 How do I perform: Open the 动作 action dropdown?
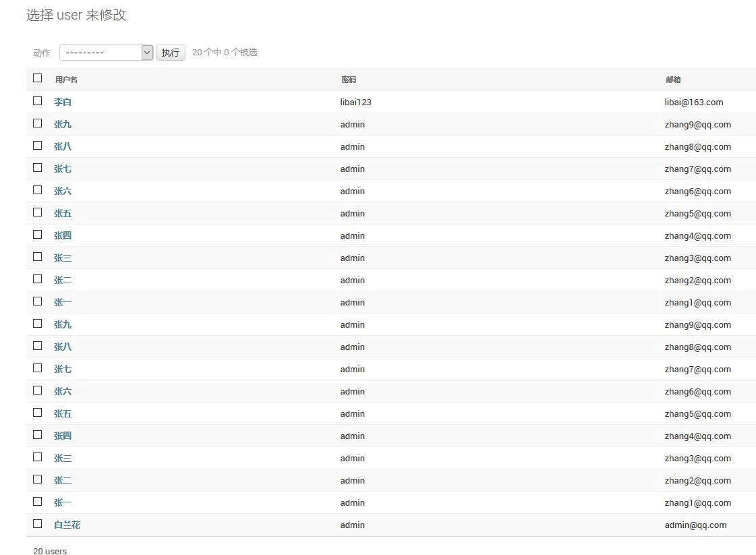tap(106, 53)
